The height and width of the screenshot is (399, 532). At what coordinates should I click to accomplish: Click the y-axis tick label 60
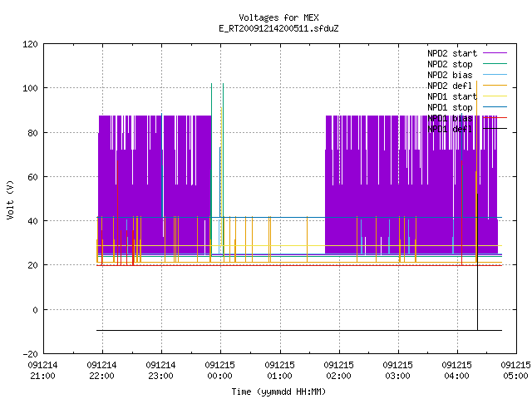(x=33, y=177)
